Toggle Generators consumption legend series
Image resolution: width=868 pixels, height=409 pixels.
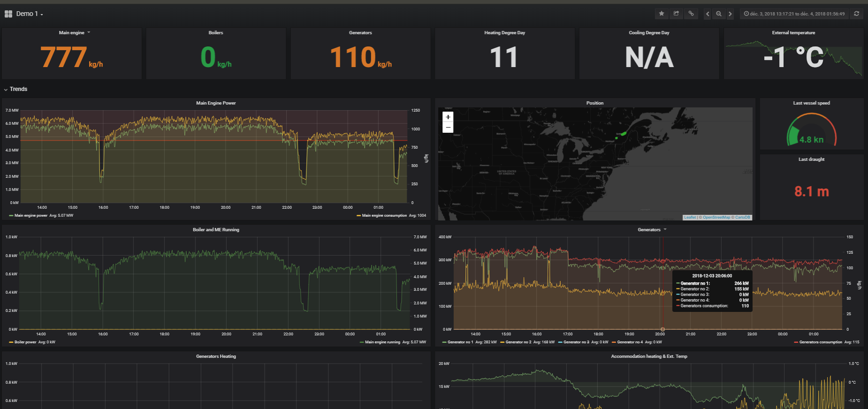tap(818, 342)
